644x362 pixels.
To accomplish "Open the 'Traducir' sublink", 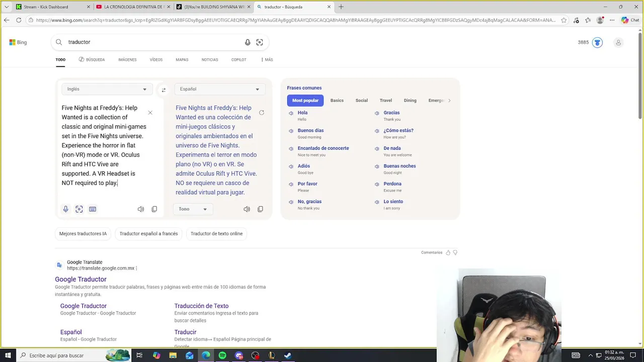I will pyautogui.click(x=185, y=332).
